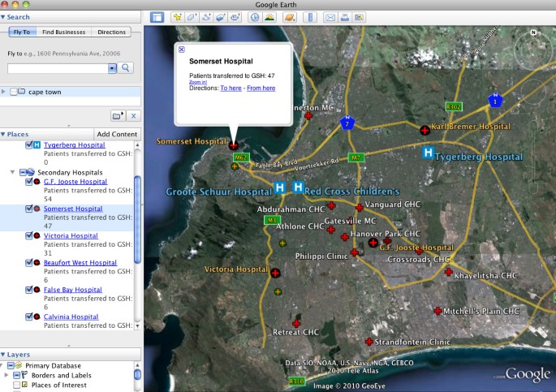Email the current view
The width and height of the screenshot is (556, 392).
330,17
